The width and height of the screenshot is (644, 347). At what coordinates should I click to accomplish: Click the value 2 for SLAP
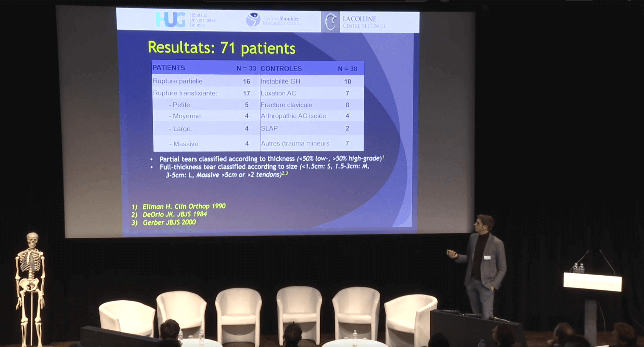[x=347, y=129]
